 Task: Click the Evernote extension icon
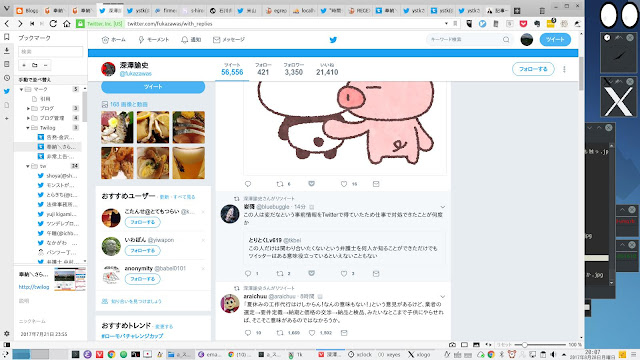(x=537, y=24)
